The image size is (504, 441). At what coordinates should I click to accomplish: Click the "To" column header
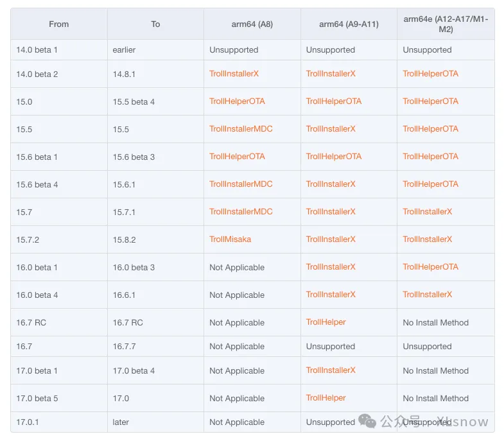pos(155,24)
